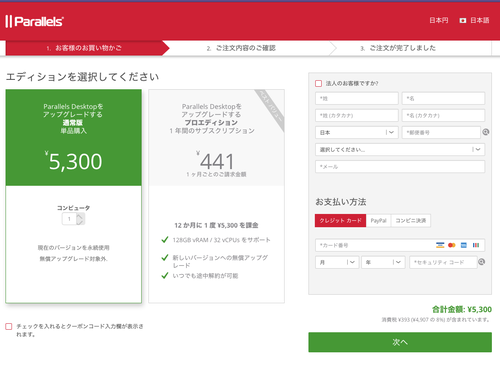Click the Parallels logo
The height and width of the screenshot is (366, 500).
pos(34,21)
